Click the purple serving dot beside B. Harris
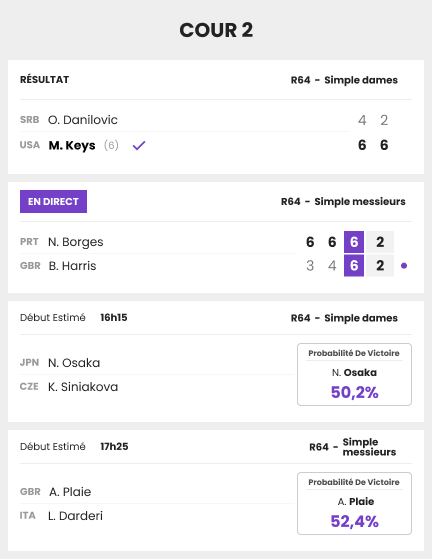Screen dimensions: 432x559 coord(404,266)
